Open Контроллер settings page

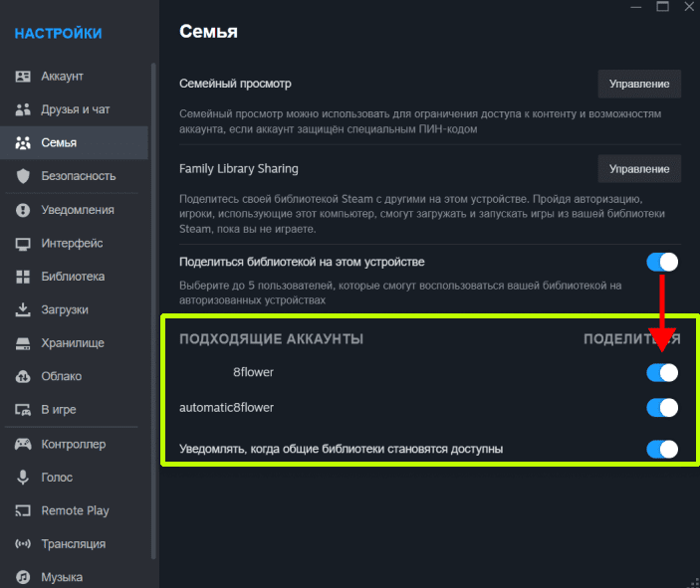point(74,444)
